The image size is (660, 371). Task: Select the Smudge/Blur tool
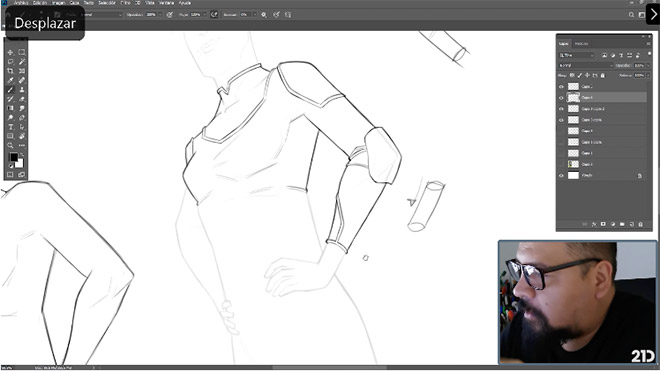(22, 108)
